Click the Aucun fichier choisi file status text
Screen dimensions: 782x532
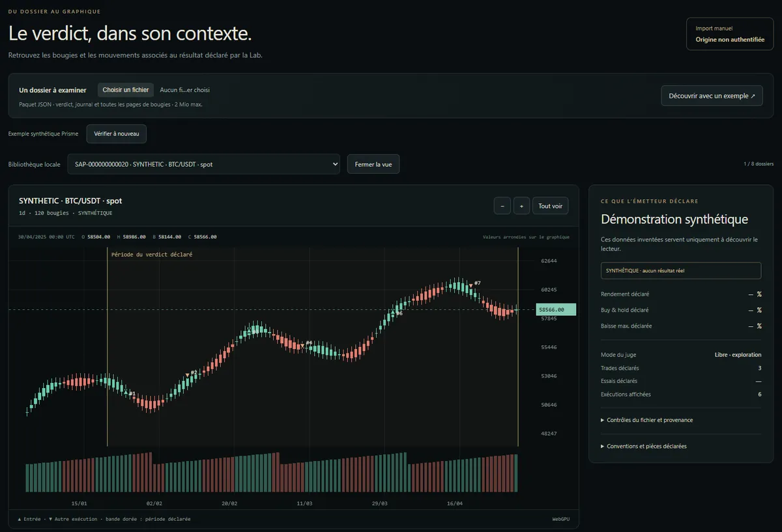pyautogui.click(x=185, y=90)
